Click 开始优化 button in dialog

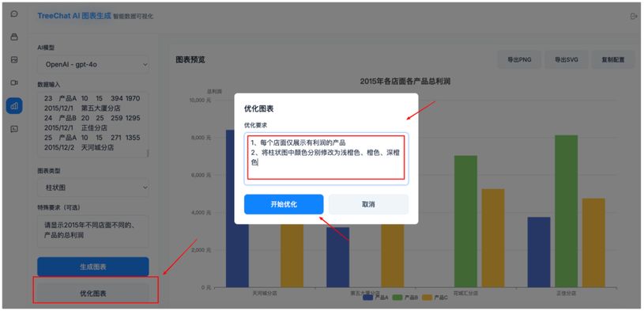click(x=284, y=204)
